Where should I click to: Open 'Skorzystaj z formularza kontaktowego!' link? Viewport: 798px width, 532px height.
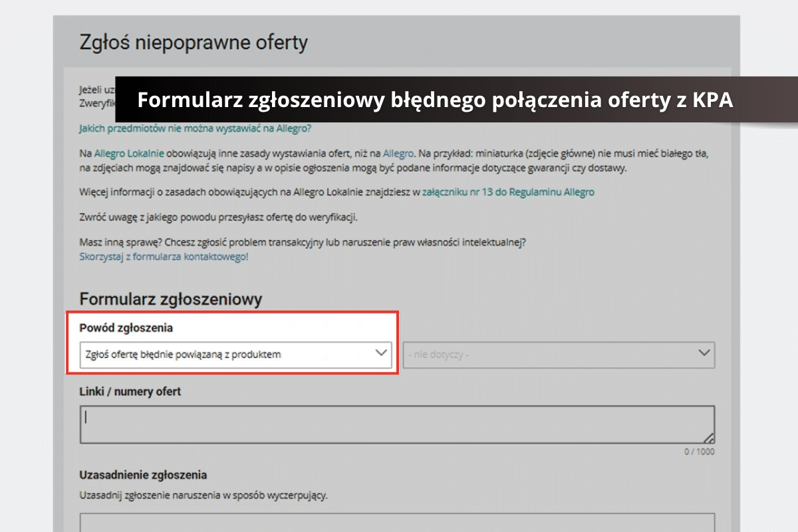164,256
